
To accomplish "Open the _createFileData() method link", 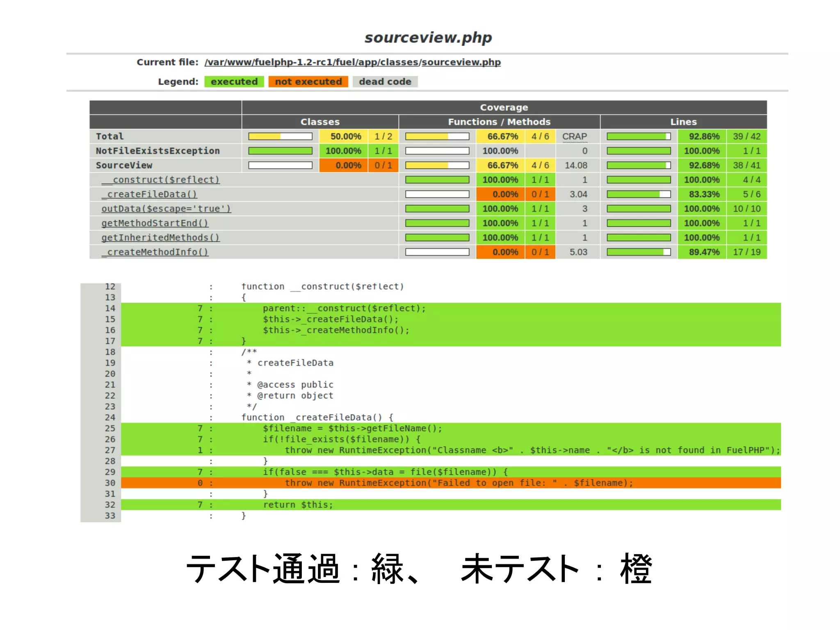I will click(149, 194).
